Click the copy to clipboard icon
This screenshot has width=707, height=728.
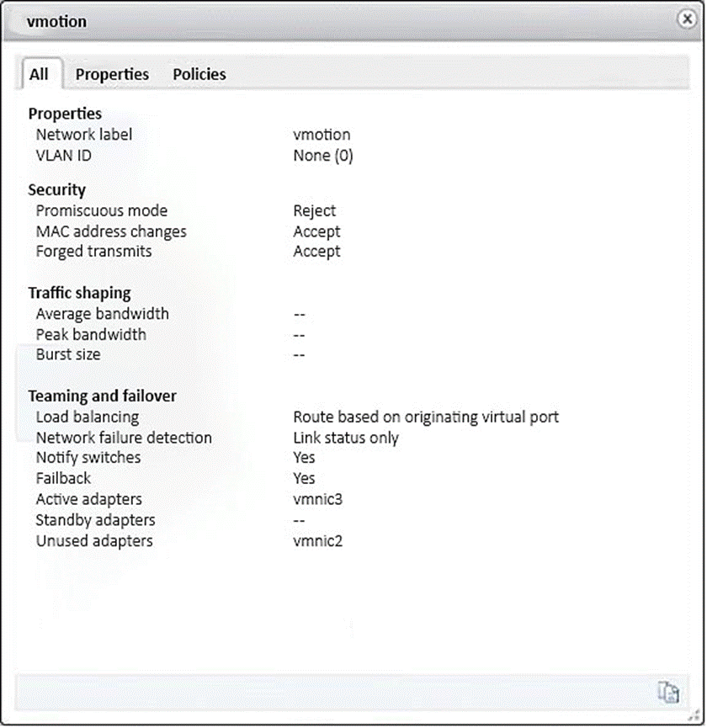click(x=669, y=692)
